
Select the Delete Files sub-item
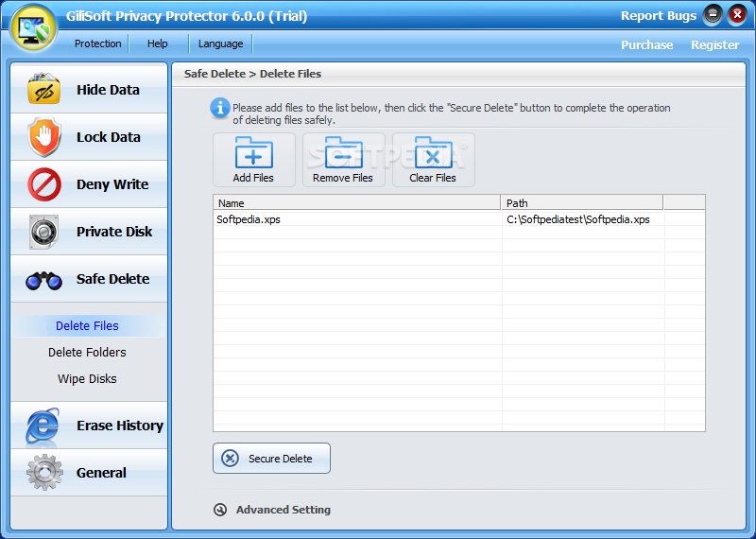click(87, 325)
